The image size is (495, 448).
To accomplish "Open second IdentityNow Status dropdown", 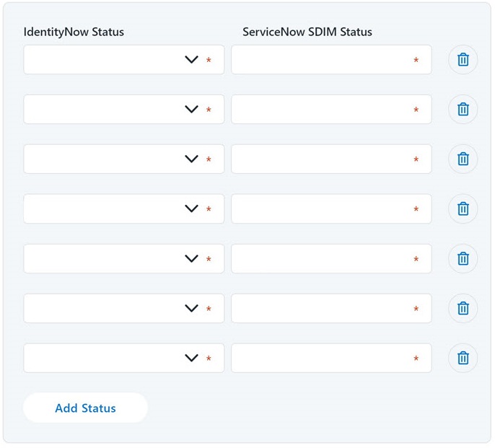I will (124, 109).
